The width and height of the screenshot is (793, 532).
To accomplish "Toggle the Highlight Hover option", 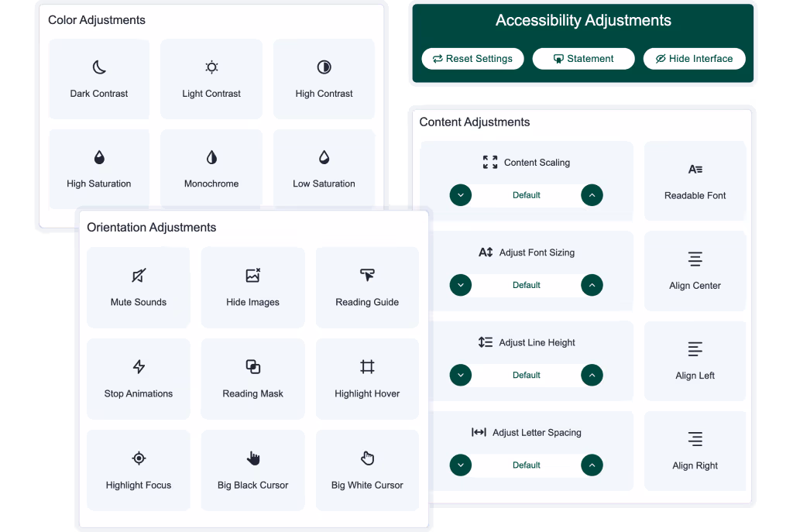I will tap(367, 379).
